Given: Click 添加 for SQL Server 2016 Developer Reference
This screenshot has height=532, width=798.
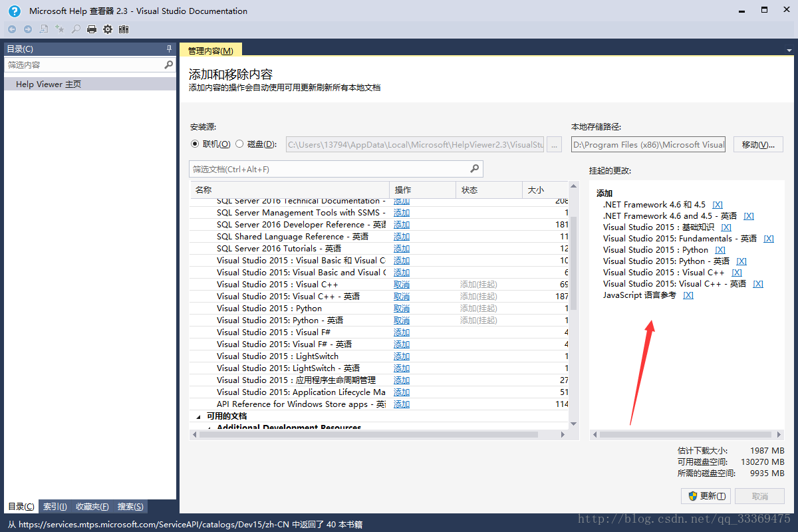Looking at the screenshot, I should [x=402, y=225].
